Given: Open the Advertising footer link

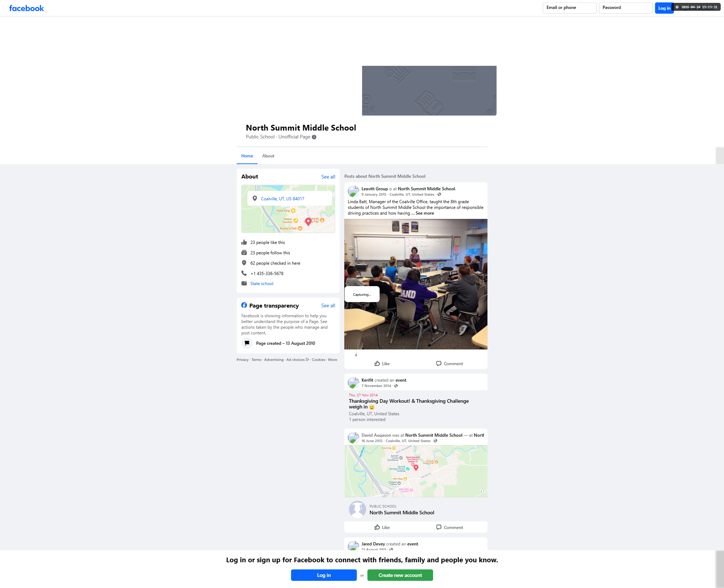Looking at the screenshot, I should (x=274, y=360).
